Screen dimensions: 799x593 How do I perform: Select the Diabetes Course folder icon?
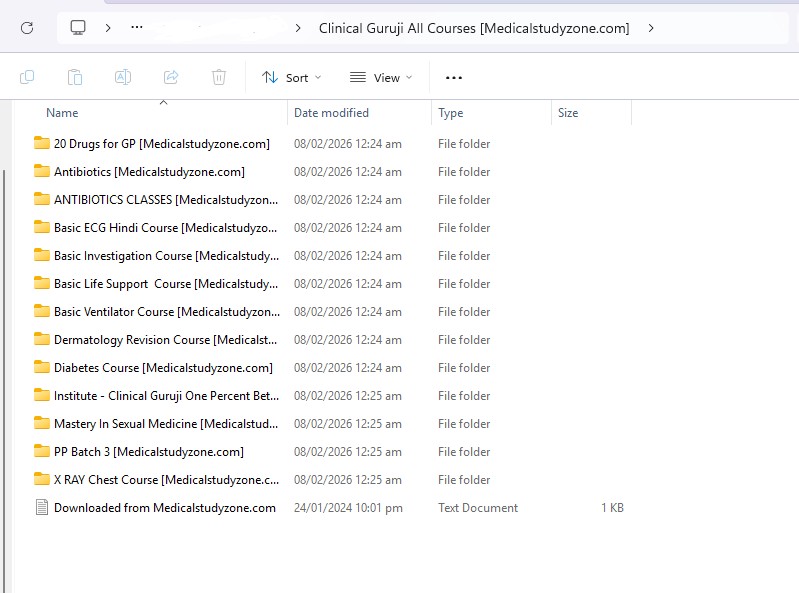[42, 367]
